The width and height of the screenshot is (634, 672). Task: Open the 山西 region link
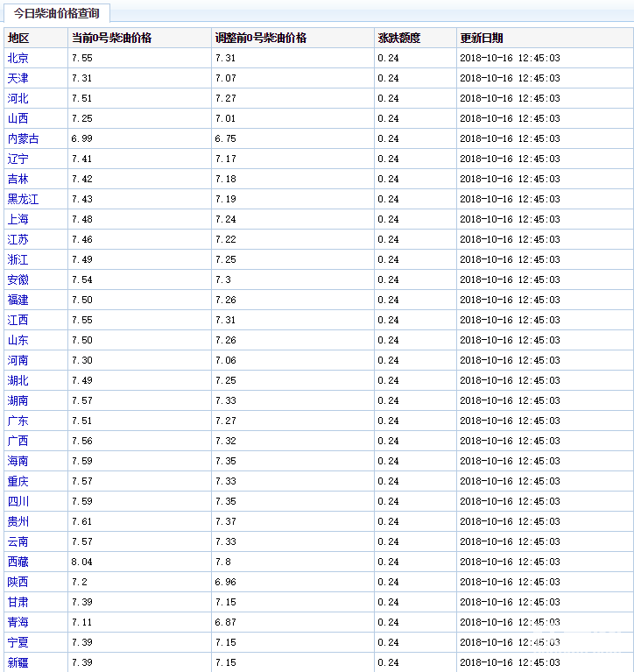(x=18, y=118)
